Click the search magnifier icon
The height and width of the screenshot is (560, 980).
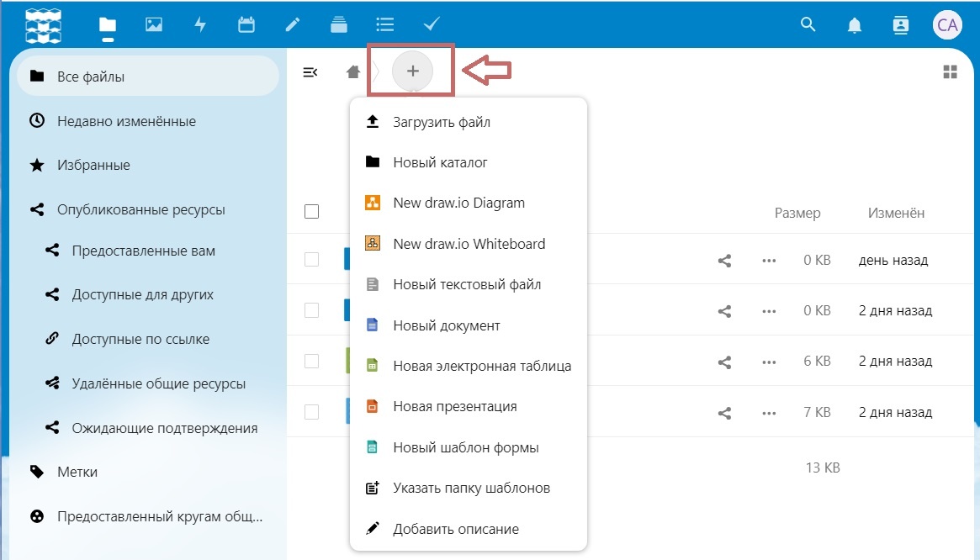(x=808, y=24)
